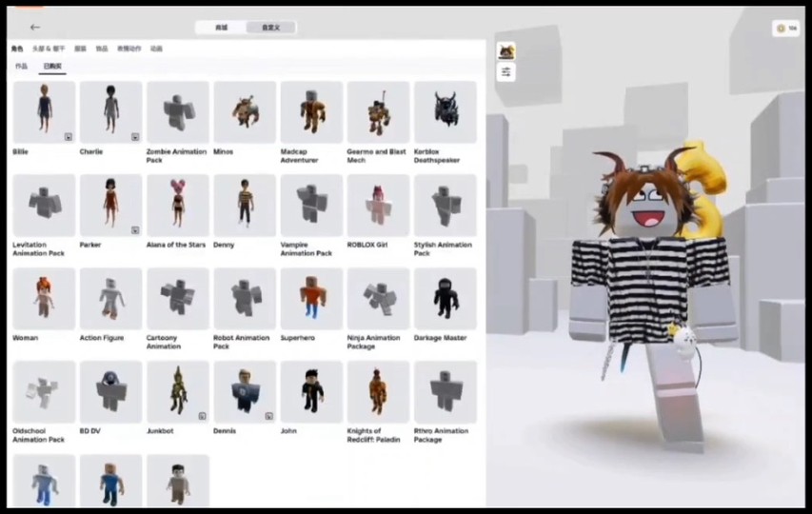Image resolution: width=812 pixels, height=514 pixels.
Task: Equip the Charlie character
Action: [x=110, y=112]
